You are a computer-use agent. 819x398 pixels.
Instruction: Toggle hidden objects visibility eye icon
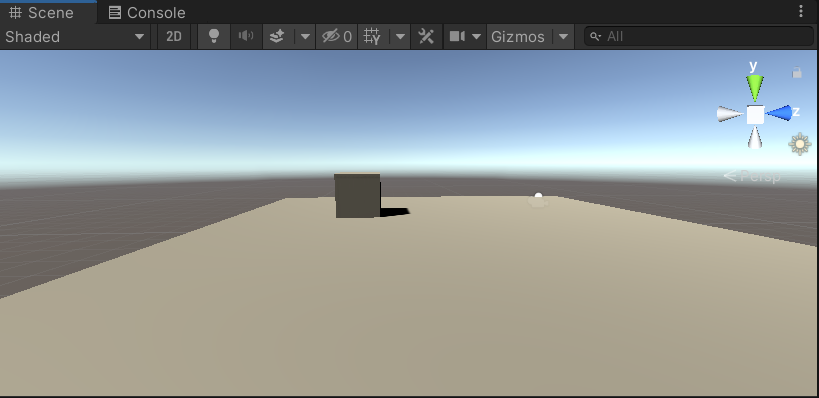point(337,37)
